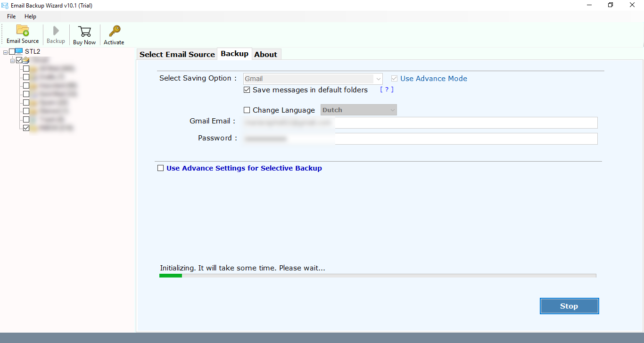Click the initializing progress bar
This screenshot has width=644, height=343.
377,276
